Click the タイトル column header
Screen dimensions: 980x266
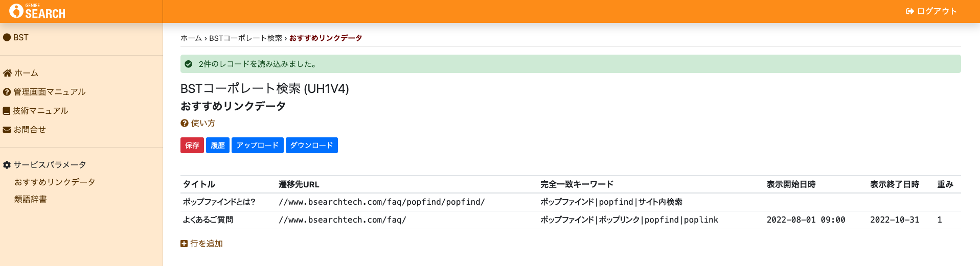pyautogui.click(x=199, y=184)
